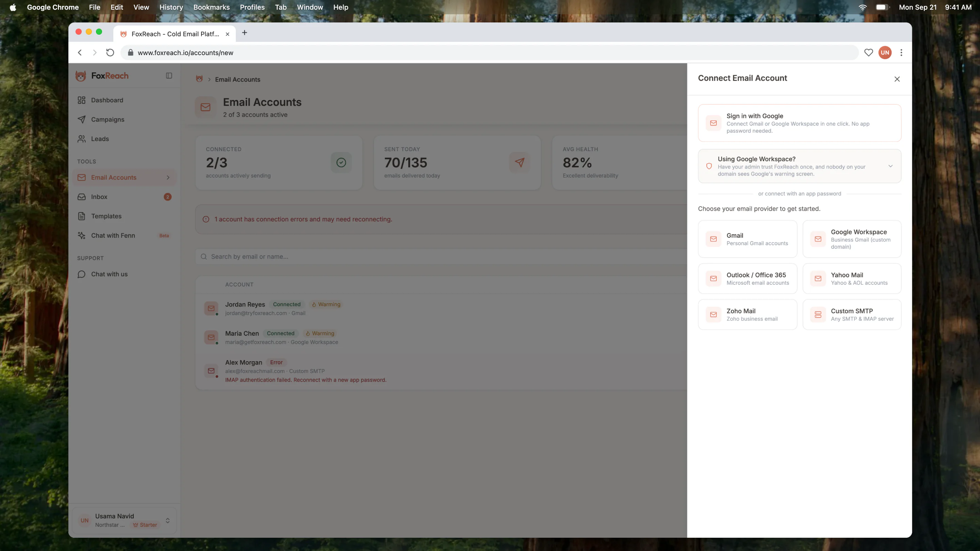Click the address bar URL field
Image resolution: width=980 pixels, height=551 pixels.
(x=489, y=53)
